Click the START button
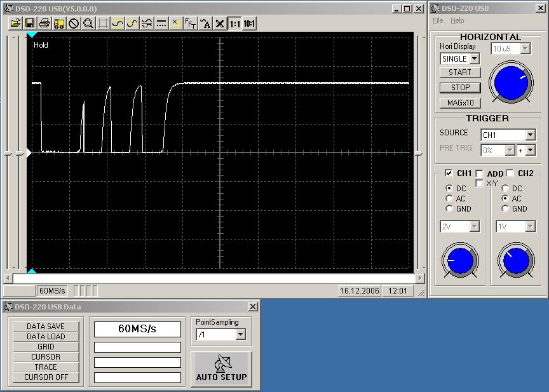 coord(460,72)
